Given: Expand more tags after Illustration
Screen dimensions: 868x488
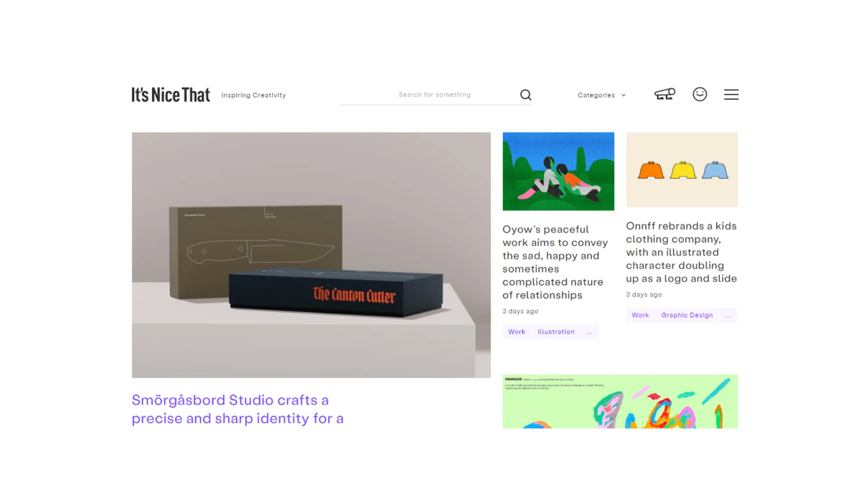Looking at the screenshot, I should 589,332.
